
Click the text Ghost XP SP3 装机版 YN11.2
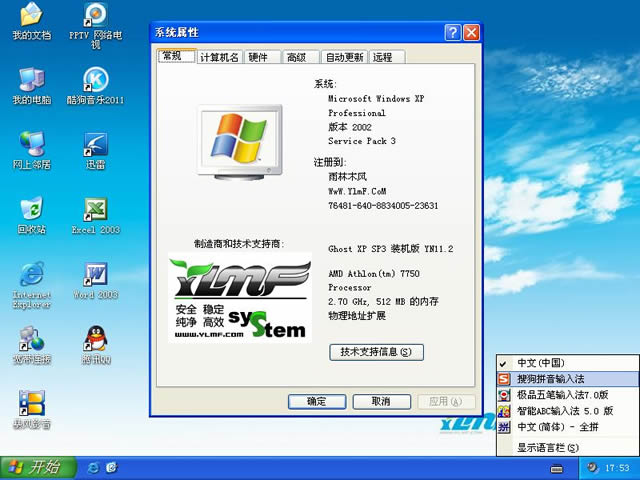pos(391,249)
